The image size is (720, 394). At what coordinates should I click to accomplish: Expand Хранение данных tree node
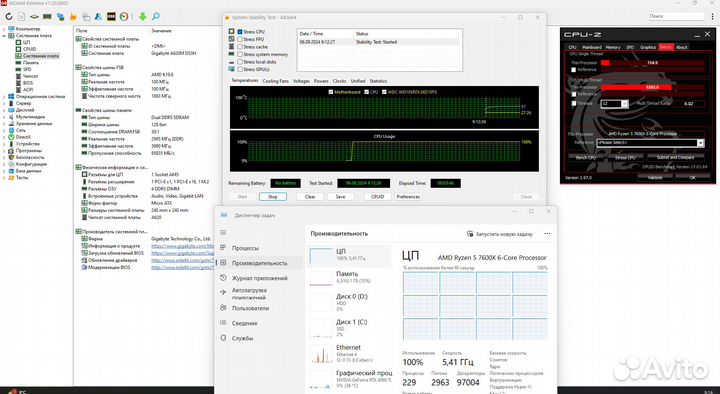coord(5,124)
